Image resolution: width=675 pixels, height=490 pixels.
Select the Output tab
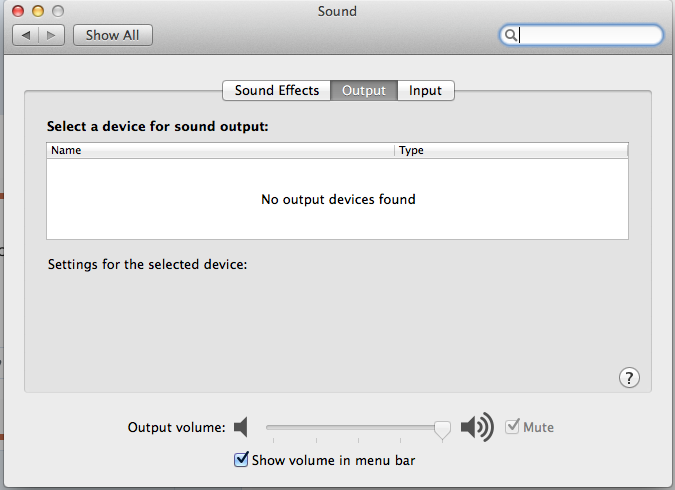[x=363, y=90]
